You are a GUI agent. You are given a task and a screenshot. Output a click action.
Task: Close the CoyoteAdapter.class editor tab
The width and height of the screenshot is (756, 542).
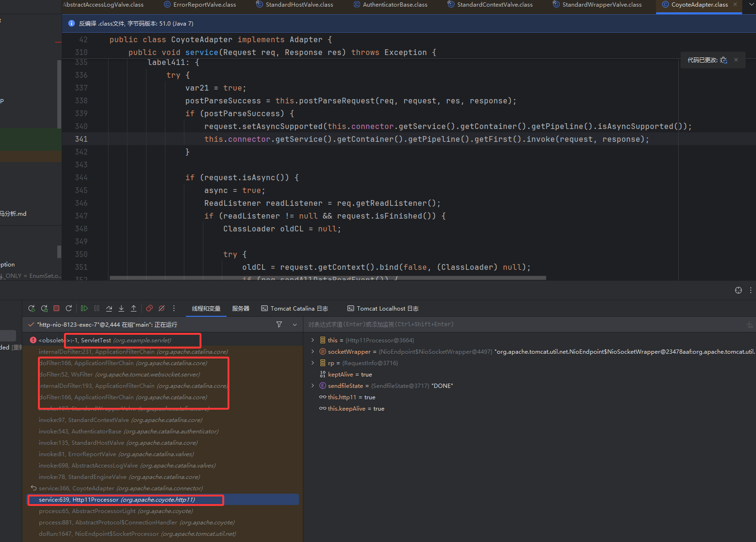735,5
